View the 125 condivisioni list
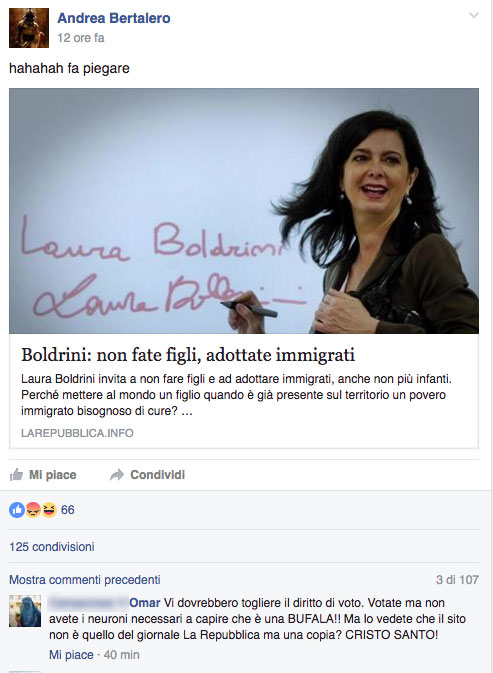This screenshot has width=493, height=673. [52, 547]
